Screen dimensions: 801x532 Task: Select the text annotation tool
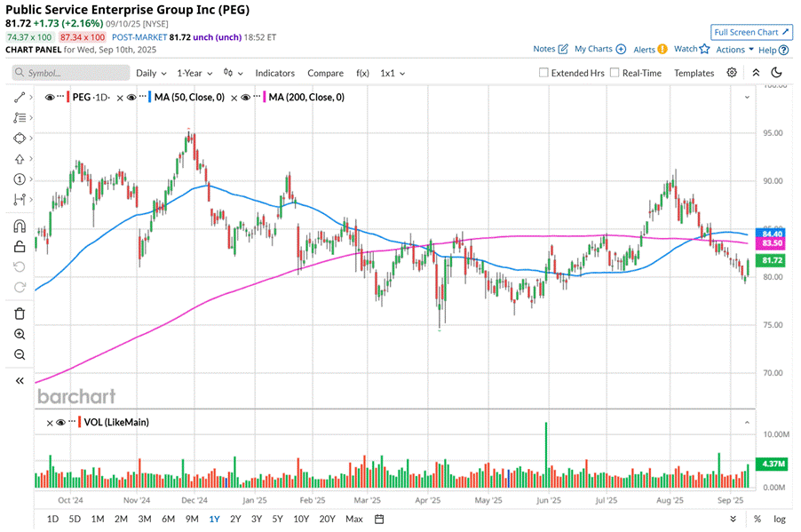pos(20,117)
